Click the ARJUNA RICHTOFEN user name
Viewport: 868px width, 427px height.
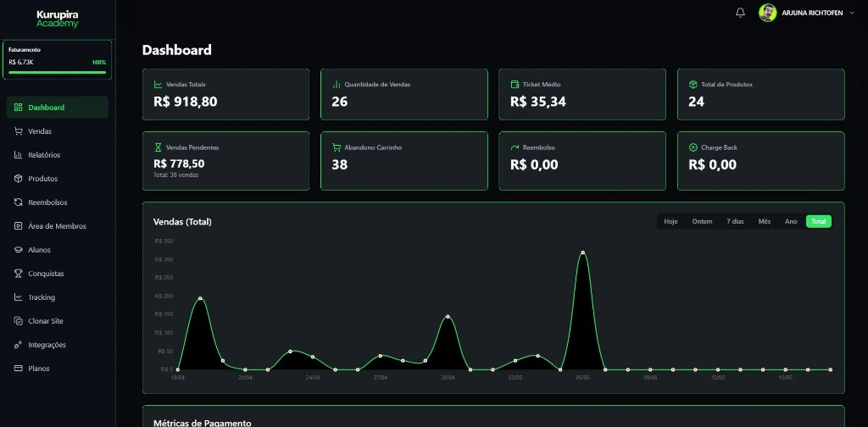click(x=813, y=12)
